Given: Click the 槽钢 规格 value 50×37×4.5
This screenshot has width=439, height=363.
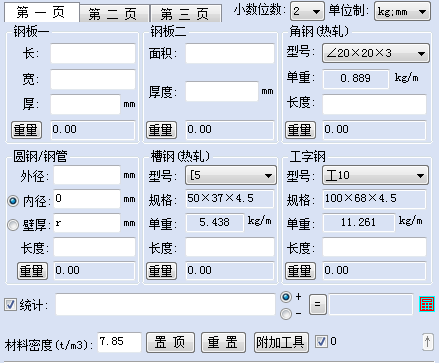Looking at the screenshot, I should pos(230,199).
